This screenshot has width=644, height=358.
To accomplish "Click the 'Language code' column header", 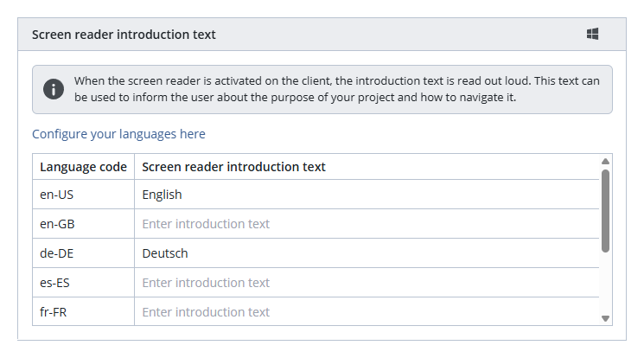I will pos(83,167).
